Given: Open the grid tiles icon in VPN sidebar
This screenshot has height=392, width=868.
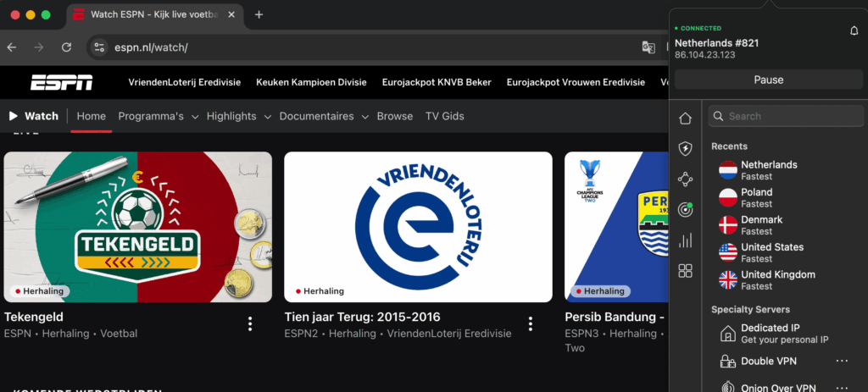Looking at the screenshot, I should [x=685, y=271].
